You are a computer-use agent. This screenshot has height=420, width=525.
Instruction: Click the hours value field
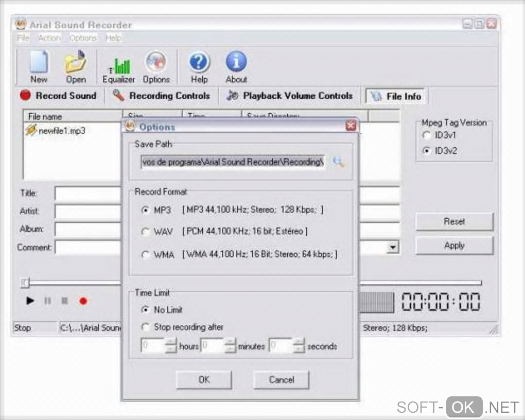point(153,345)
